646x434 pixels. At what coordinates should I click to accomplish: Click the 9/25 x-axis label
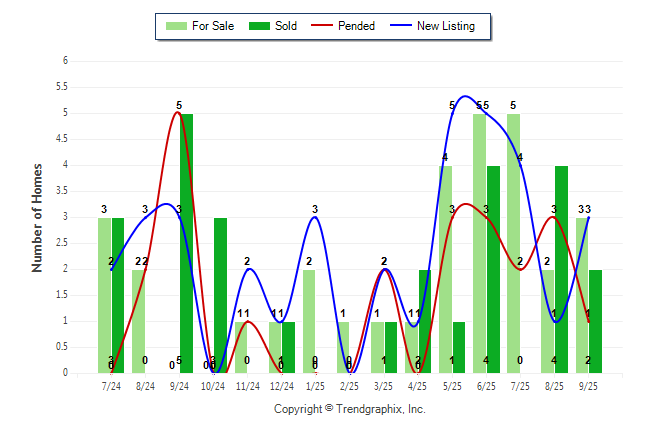(588, 384)
